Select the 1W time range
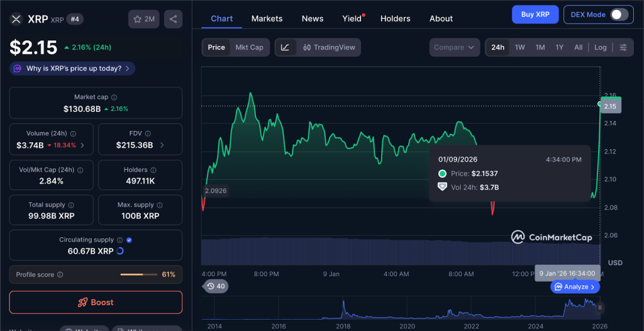The width and height of the screenshot is (644, 331). tap(519, 47)
